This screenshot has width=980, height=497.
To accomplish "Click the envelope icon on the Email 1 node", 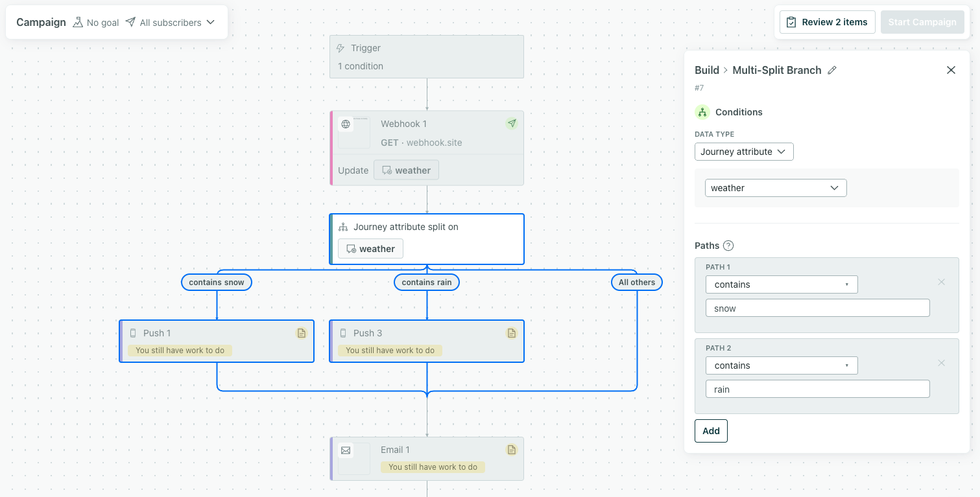I will click(x=346, y=449).
